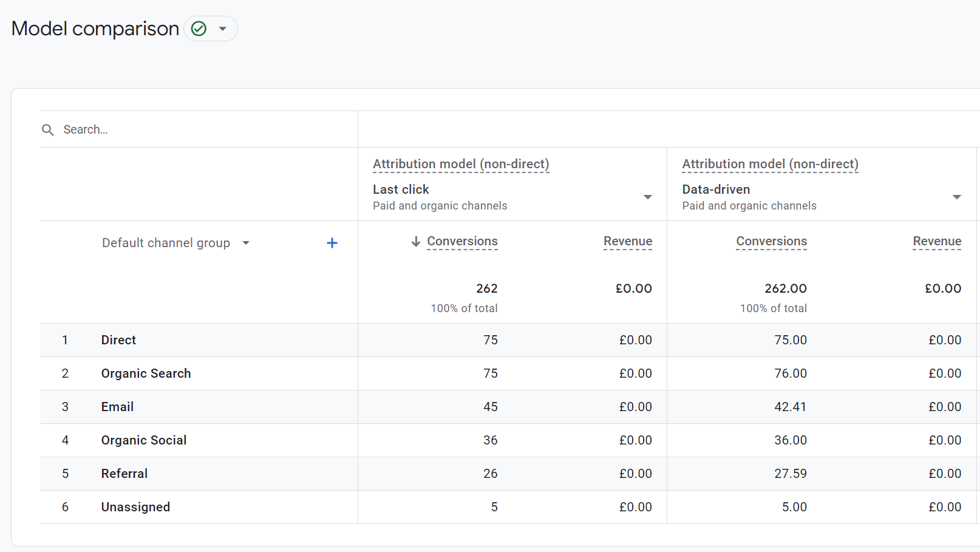Viewport: 980px width, 552px height.
Task: Click the green checkmark status icon
Action: 199,29
